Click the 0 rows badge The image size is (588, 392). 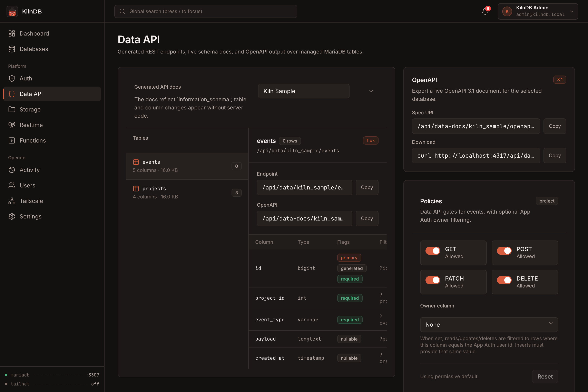click(290, 141)
